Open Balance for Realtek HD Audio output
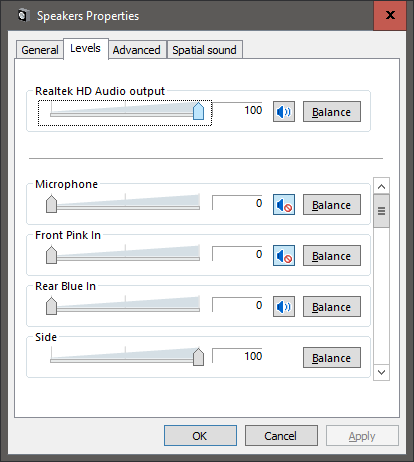The width and height of the screenshot is (414, 462). pyautogui.click(x=332, y=112)
